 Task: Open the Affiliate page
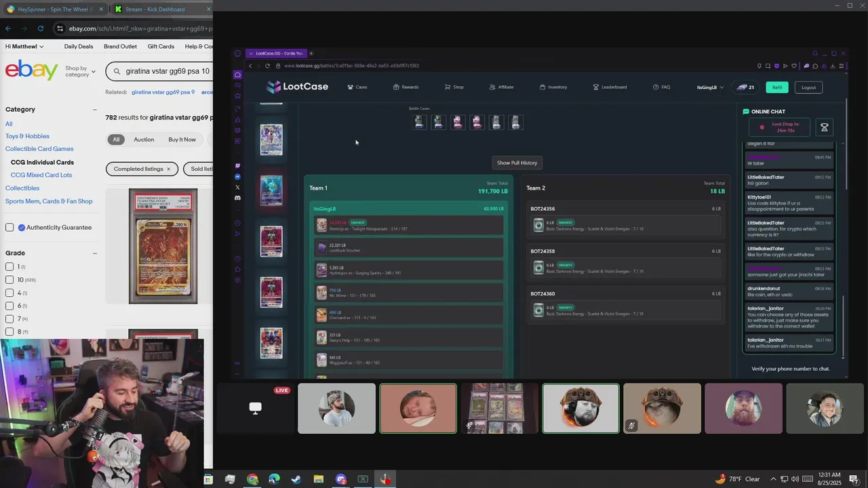pyautogui.click(x=501, y=87)
